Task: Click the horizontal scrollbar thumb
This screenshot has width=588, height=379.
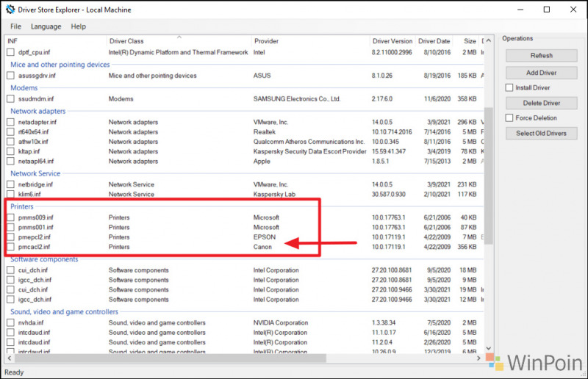Action: click(171, 358)
